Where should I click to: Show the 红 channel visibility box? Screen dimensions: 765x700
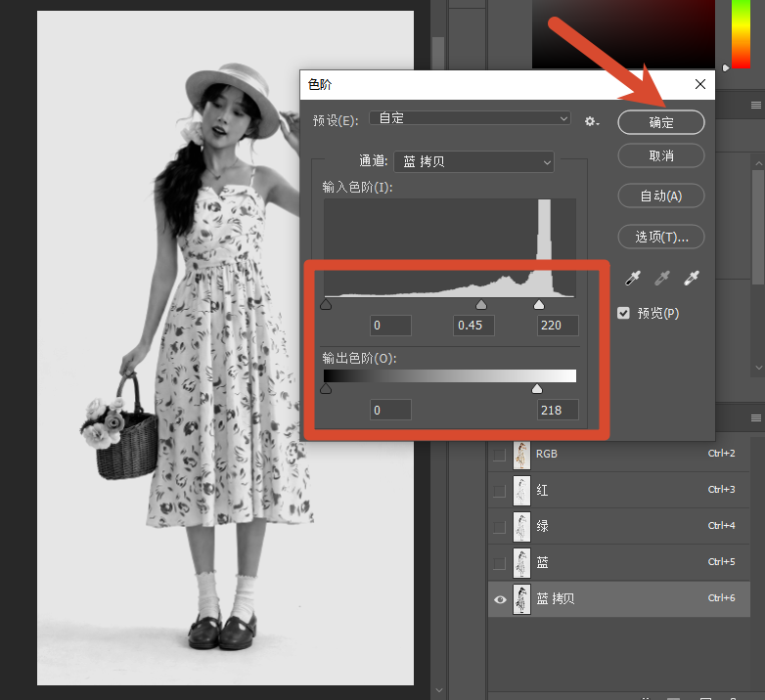[500, 491]
